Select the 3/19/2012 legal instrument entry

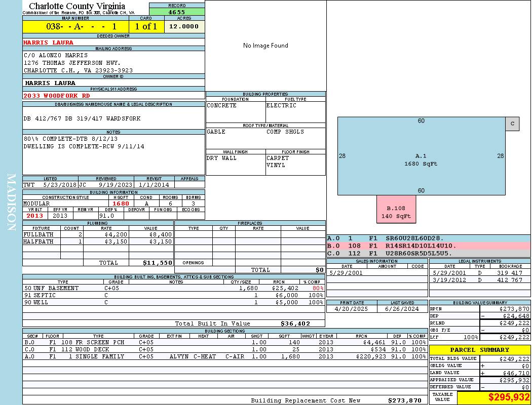tap(479, 279)
